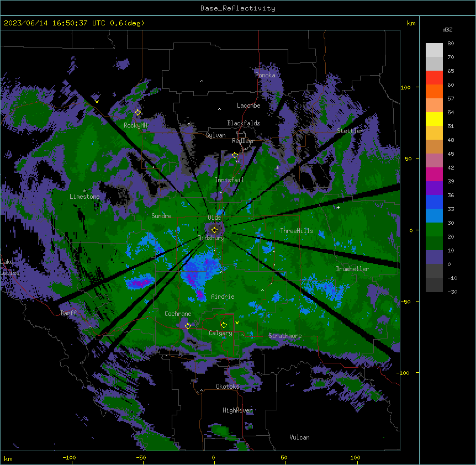This screenshot has width=476, height=465.
Task: Click the -30 value in dBZ legend
Action: [452, 292]
